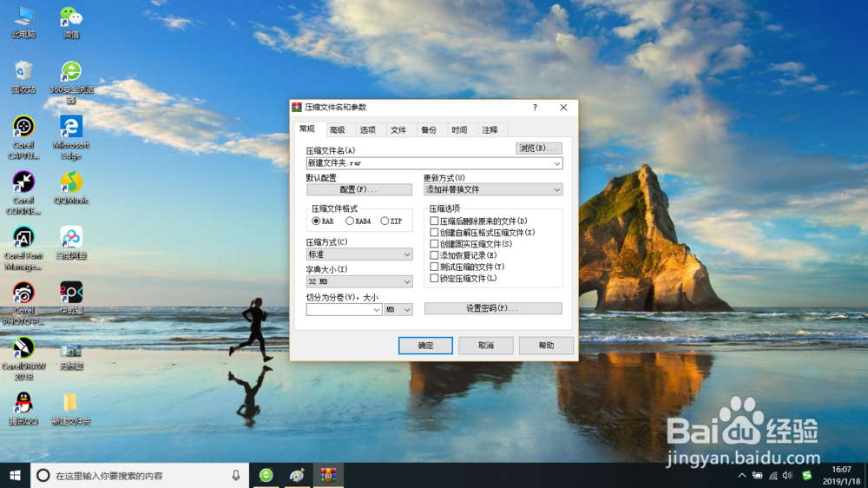Open the taskbar clock showing 16:07
The height and width of the screenshot is (488, 868).
click(841, 475)
